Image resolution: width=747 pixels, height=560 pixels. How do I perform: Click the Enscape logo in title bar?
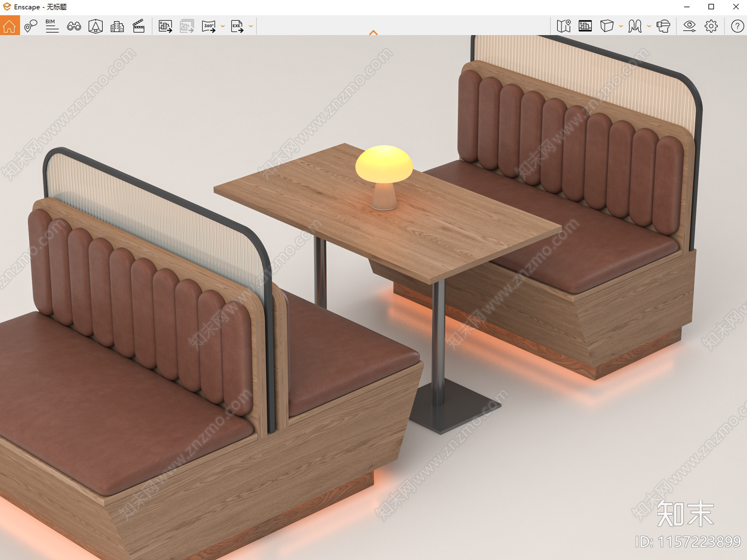7,7
